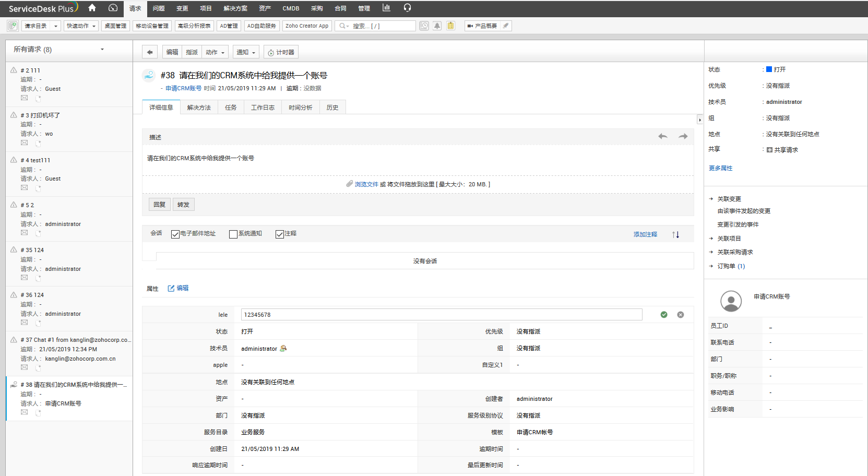Open the reports bar chart icon

386,8
